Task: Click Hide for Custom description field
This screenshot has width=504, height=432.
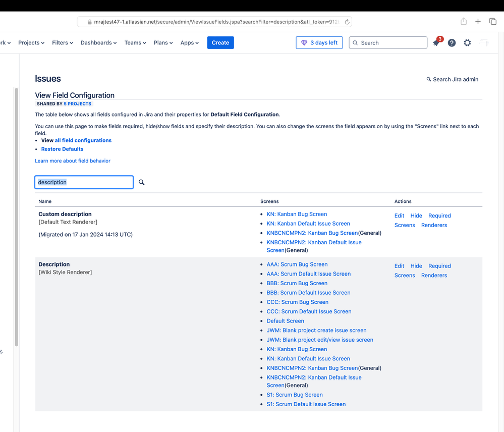Action: 416,215
